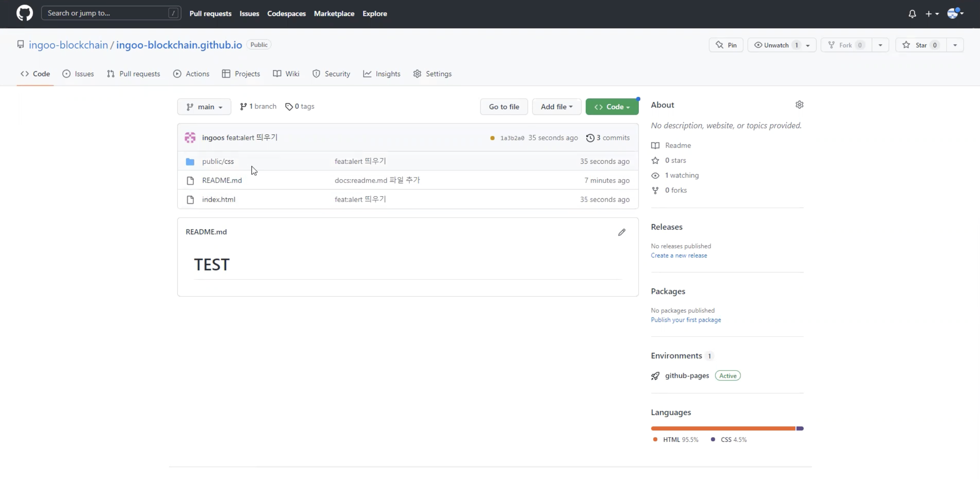
Task: Open the Settings tab
Action: [x=432, y=74]
